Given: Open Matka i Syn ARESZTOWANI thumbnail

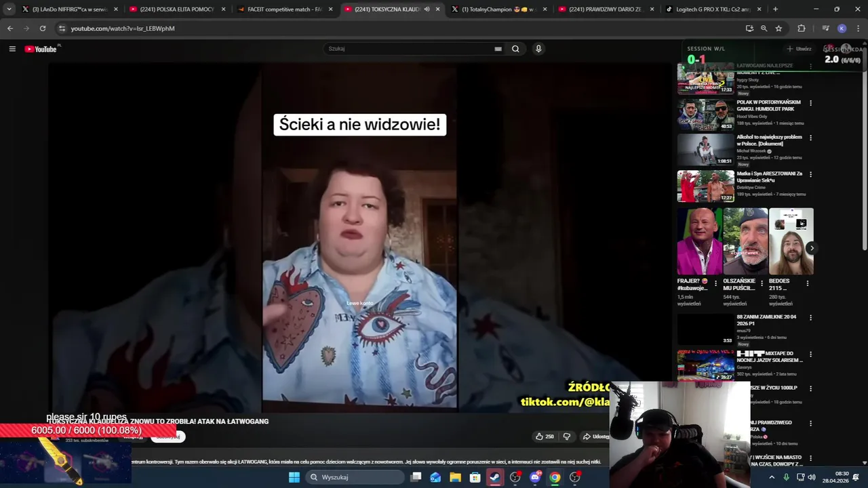Looking at the screenshot, I should (705, 186).
